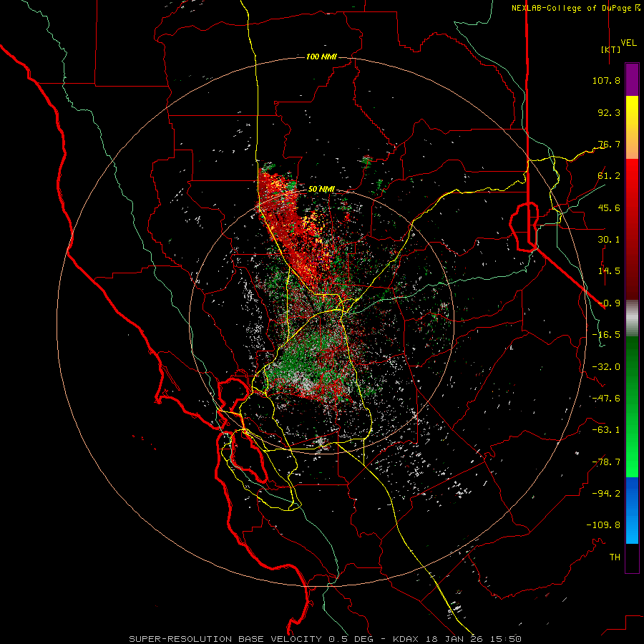Image resolution: width=644 pixels, height=644 pixels.
Task: Click the 92.3 velocity scale value
Action: coord(609,112)
